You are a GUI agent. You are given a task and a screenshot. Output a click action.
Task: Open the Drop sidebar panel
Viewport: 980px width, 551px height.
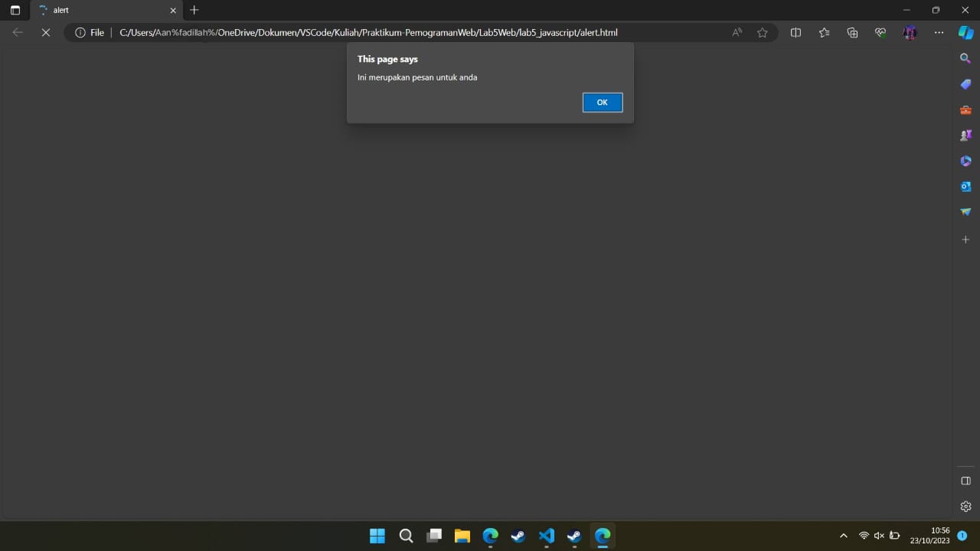point(965,212)
